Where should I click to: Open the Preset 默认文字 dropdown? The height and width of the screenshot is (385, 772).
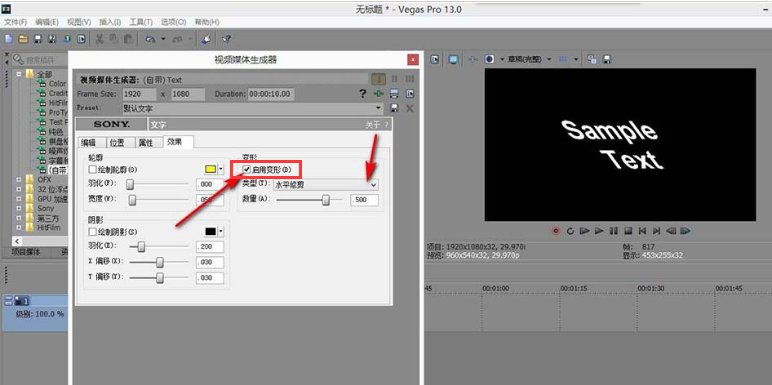[378, 108]
